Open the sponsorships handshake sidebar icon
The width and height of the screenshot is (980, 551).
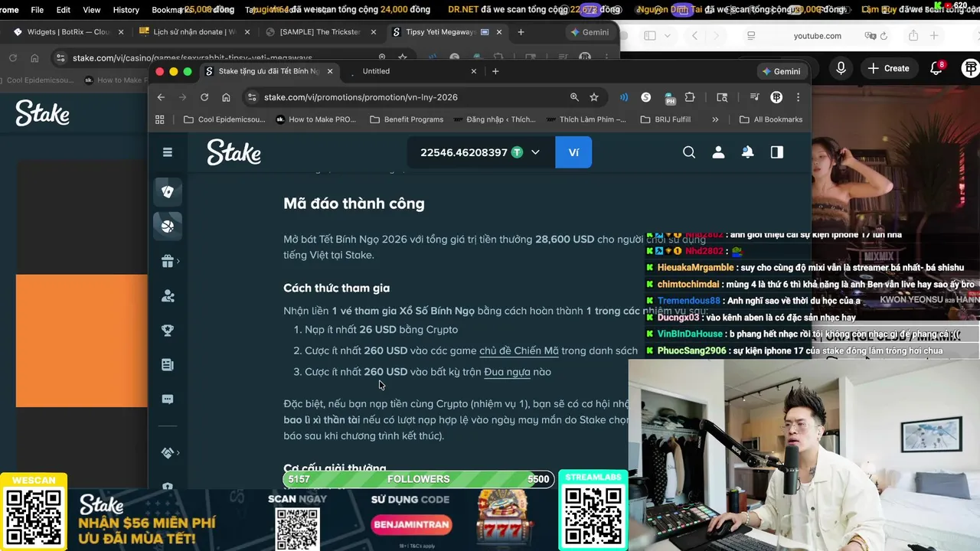tap(168, 453)
